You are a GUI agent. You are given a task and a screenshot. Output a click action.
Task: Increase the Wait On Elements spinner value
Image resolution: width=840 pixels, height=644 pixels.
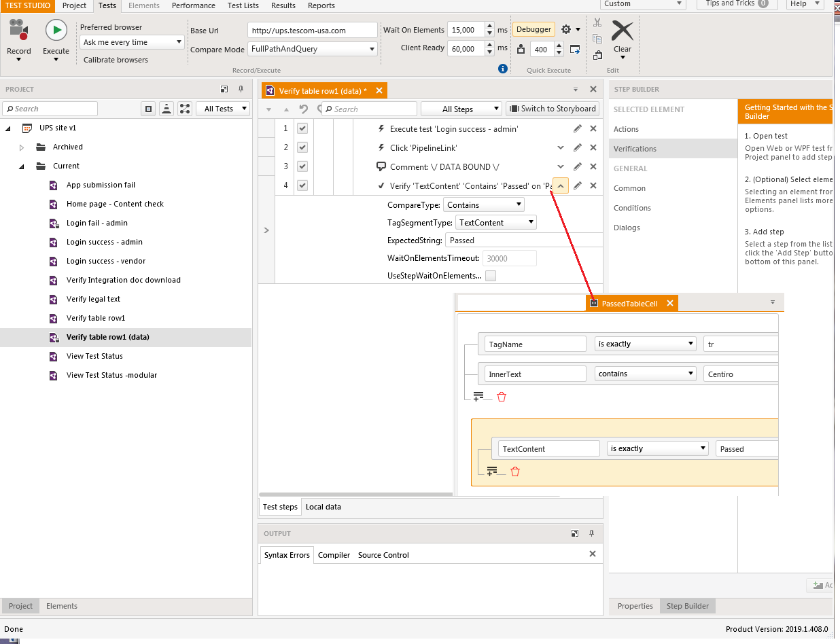tap(489, 26)
